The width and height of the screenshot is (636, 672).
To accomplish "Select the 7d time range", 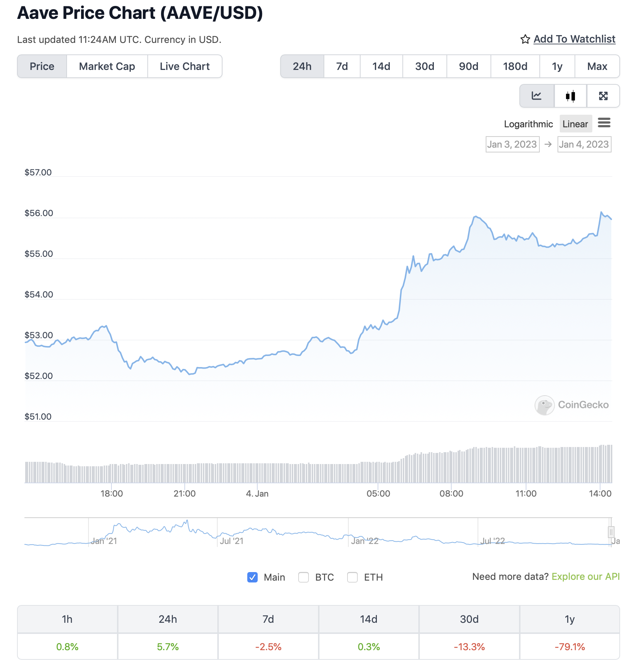I will [x=342, y=66].
